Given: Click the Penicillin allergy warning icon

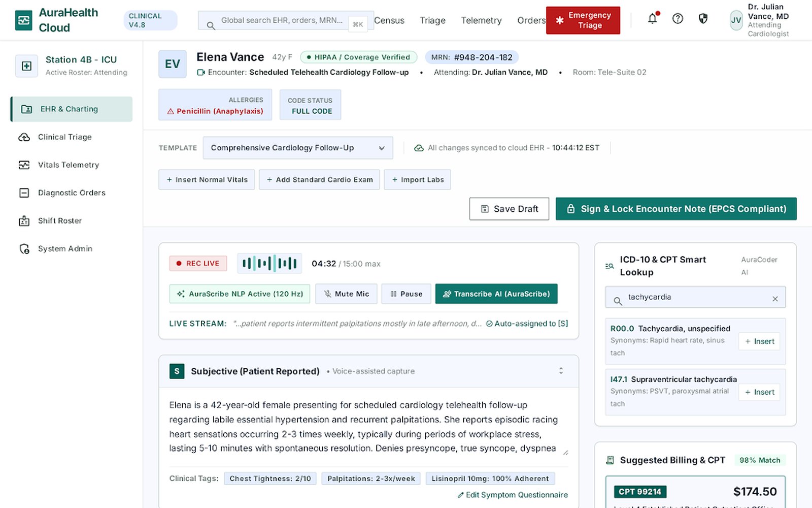Looking at the screenshot, I should (171, 111).
